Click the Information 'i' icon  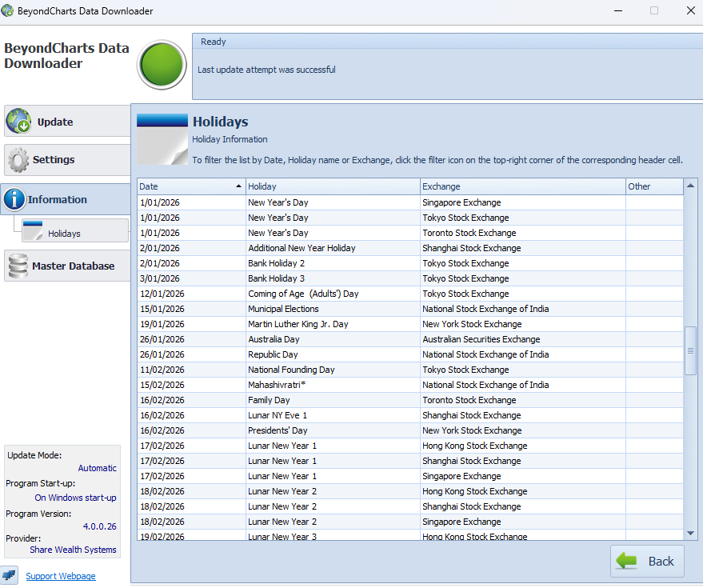tap(14, 199)
